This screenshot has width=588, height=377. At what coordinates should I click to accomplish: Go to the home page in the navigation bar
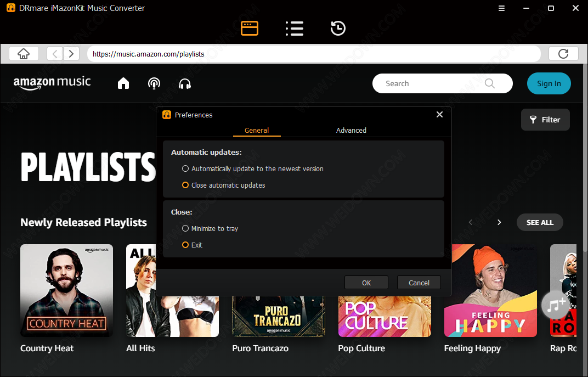tap(24, 54)
